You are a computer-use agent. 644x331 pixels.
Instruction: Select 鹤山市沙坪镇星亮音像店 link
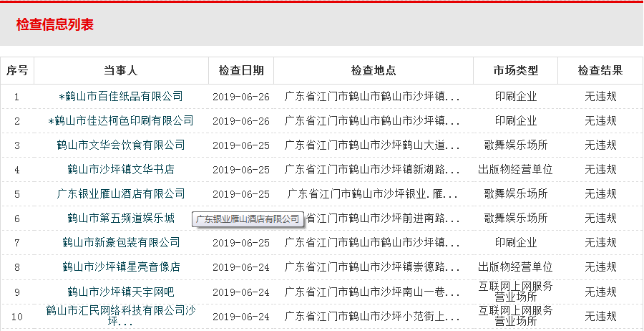(121, 267)
